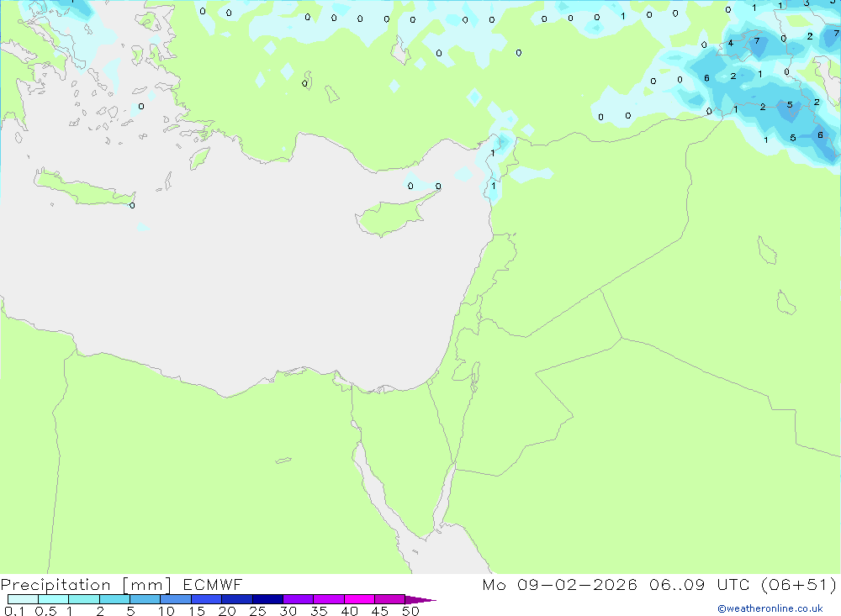Click the island of Cyprus on the map
Screen dimensions: 841x616
(394, 216)
